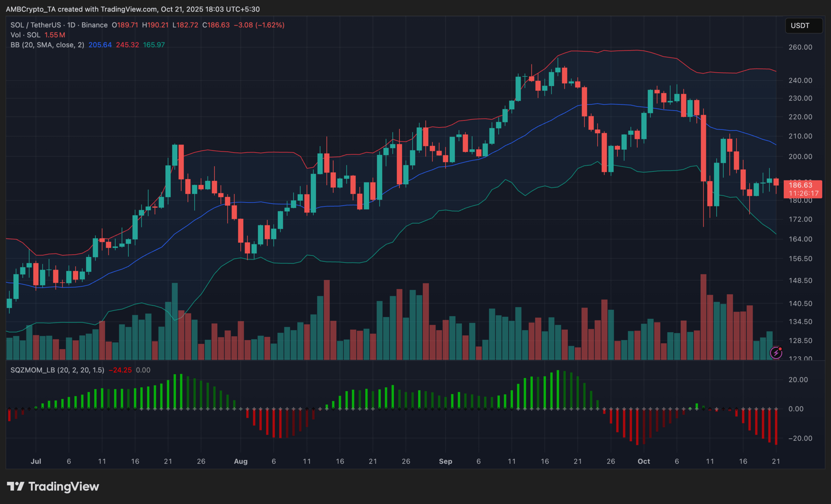
Task: Select the Vol · SOL indicator legend
Action: 26,35
